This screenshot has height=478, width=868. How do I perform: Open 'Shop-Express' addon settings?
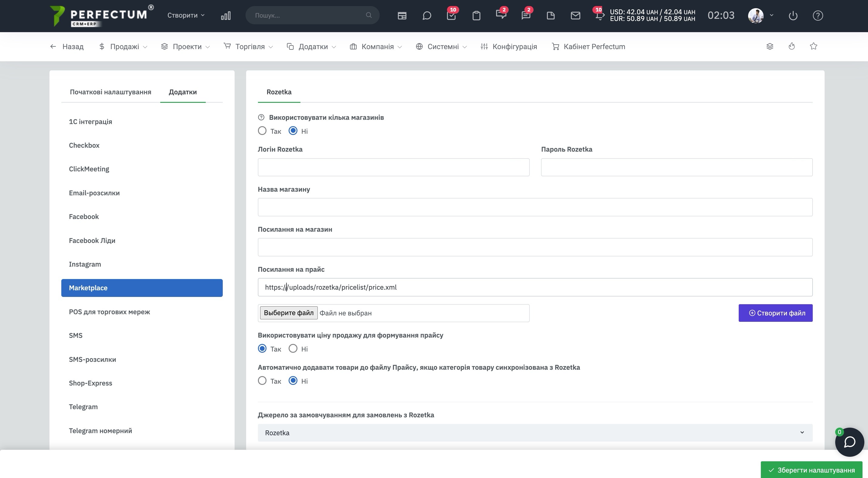point(142,383)
